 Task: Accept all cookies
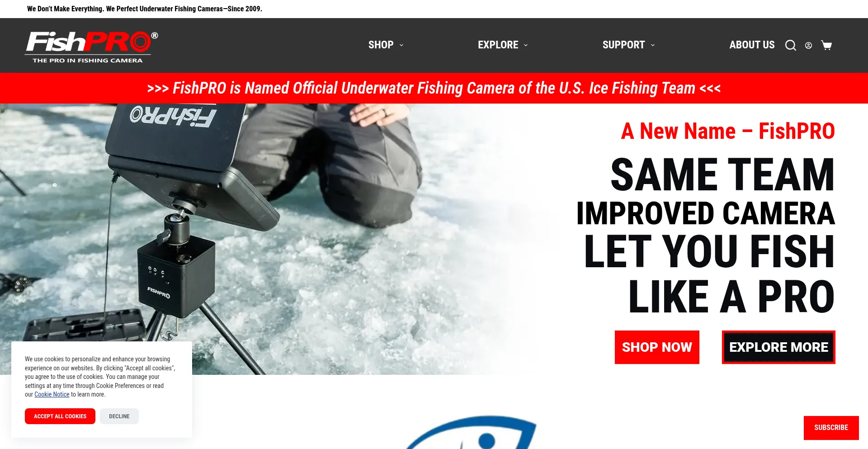click(x=60, y=416)
